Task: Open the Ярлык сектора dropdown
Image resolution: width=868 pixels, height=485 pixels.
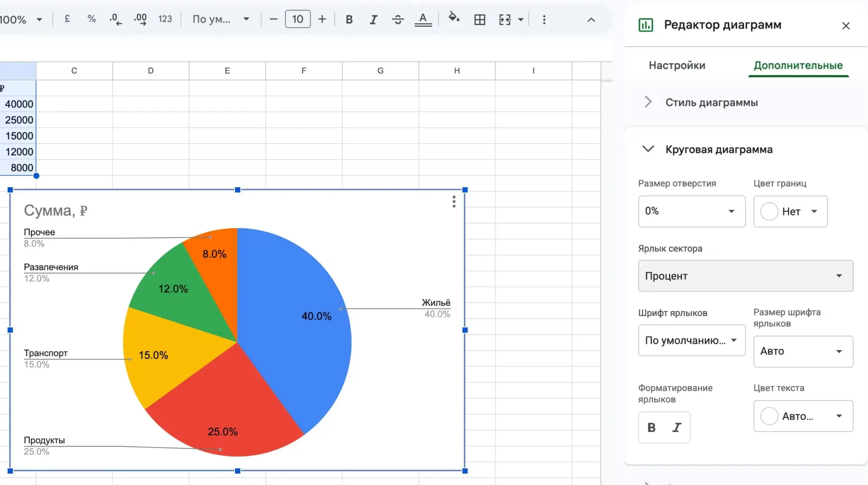Action: (745, 276)
